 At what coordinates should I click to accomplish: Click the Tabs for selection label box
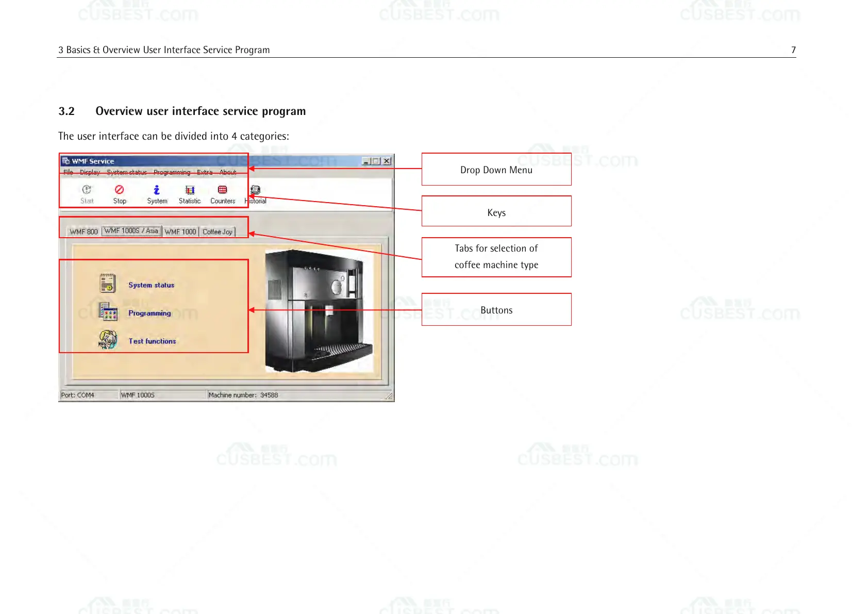[x=496, y=257]
